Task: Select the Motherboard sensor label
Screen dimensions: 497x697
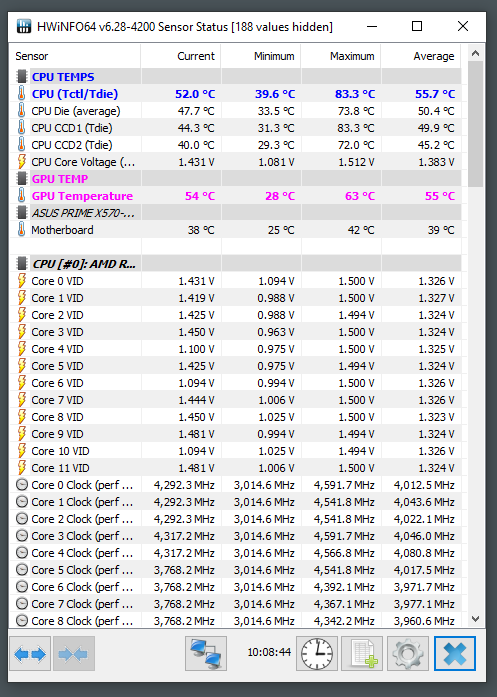Action: pos(62,230)
